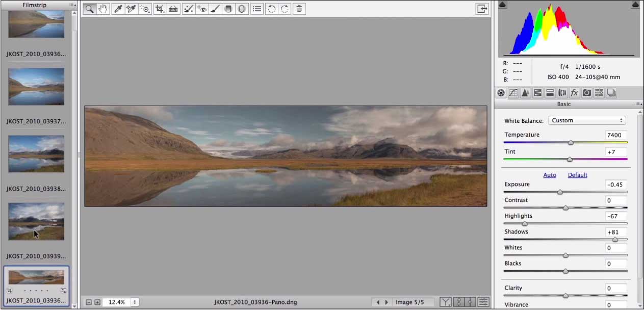Rotate image 90 degrees counterclockwise
The width and height of the screenshot is (644, 310).
coord(272,9)
